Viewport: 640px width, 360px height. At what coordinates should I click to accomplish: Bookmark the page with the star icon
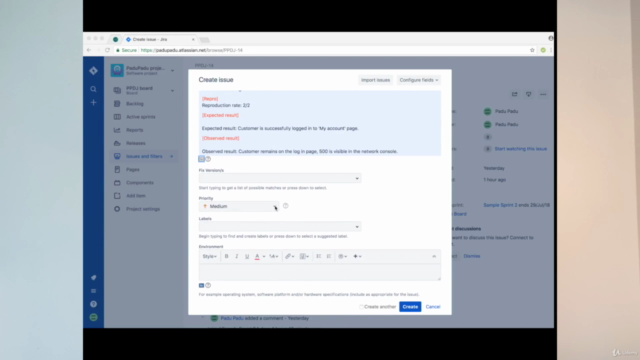pos(532,50)
